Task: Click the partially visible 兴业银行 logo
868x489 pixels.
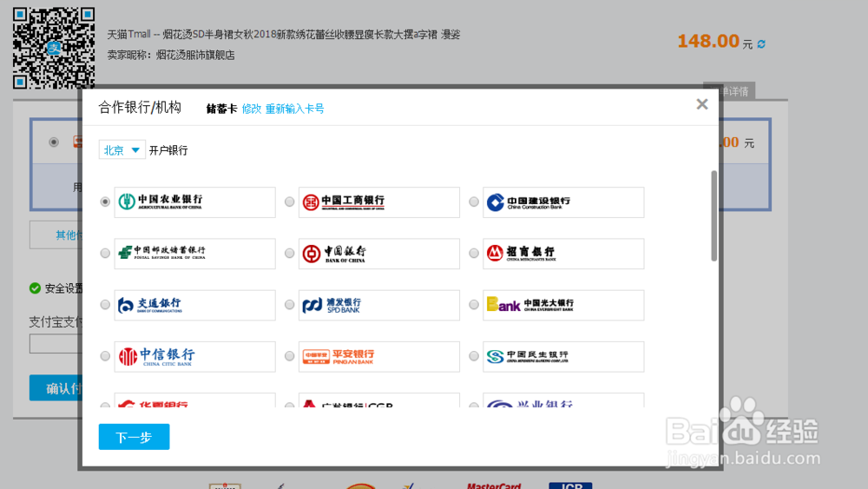Action: pyautogui.click(x=529, y=404)
